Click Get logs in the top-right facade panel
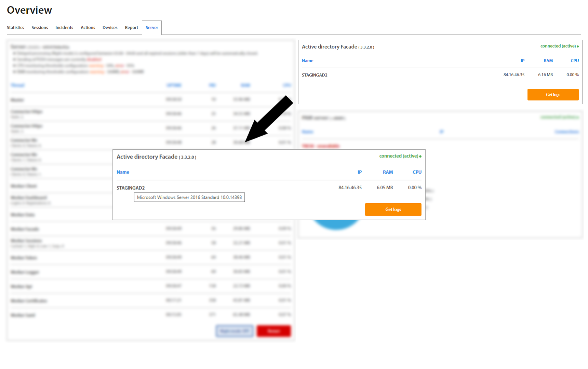Viewport: 588px width, 369px height. (553, 95)
